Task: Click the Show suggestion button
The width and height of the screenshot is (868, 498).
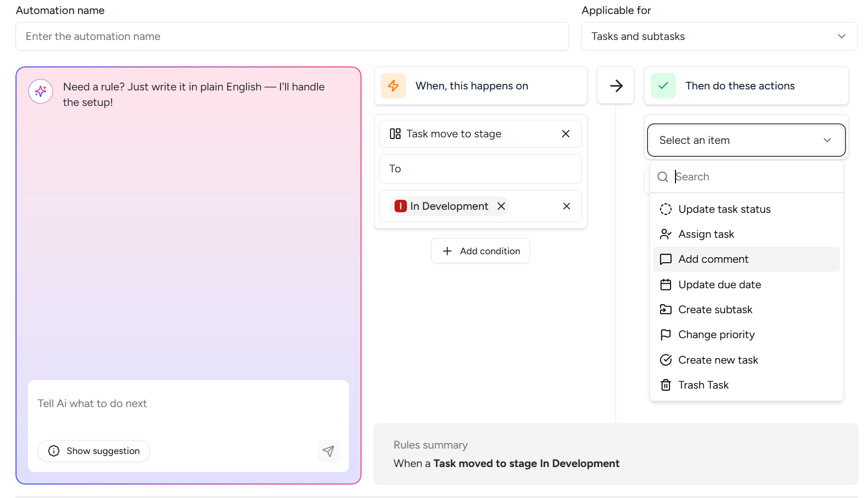Action: pos(94,451)
